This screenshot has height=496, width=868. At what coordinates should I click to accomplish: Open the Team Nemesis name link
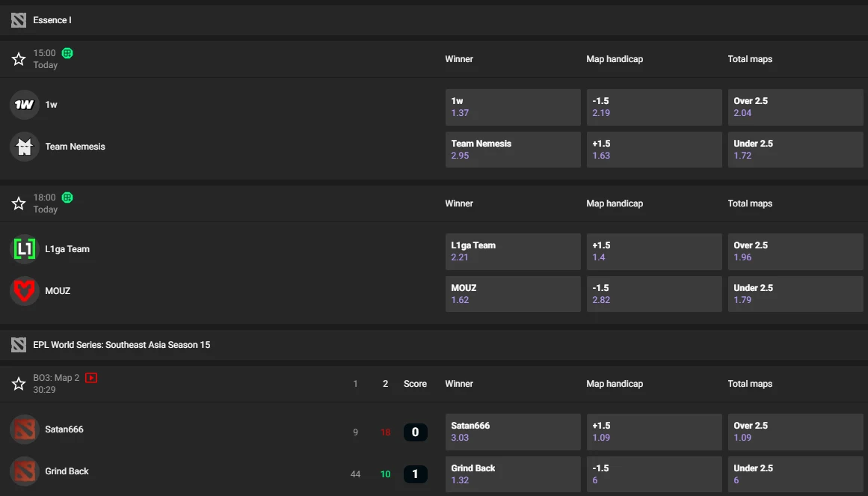[x=75, y=147]
